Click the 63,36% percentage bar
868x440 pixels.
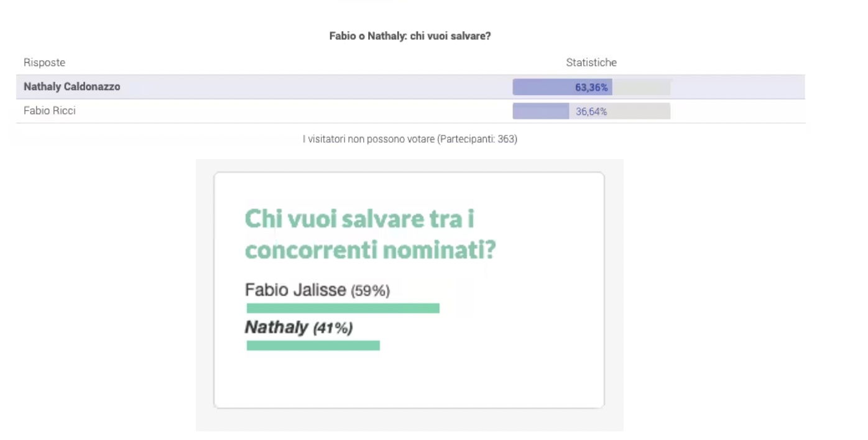[x=591, y=87]
